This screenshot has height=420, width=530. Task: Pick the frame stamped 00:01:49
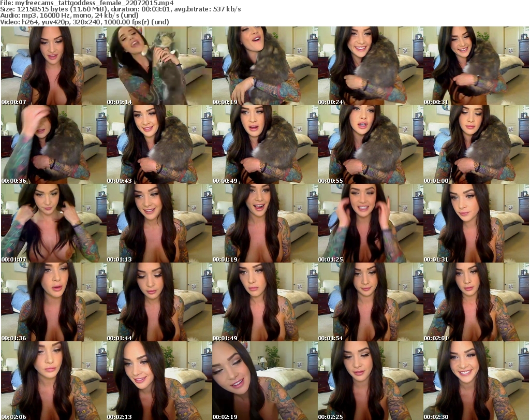pos(264,302)
